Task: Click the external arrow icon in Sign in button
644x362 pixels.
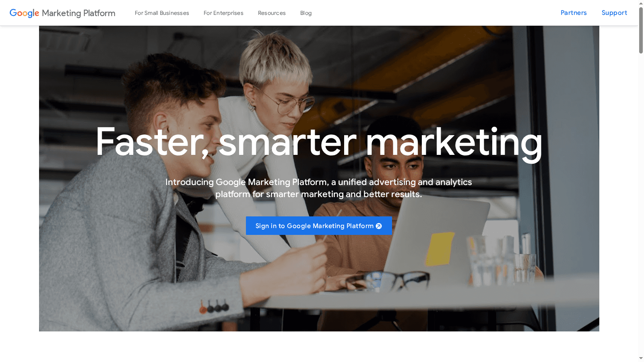Action: (x=379, y=226)
